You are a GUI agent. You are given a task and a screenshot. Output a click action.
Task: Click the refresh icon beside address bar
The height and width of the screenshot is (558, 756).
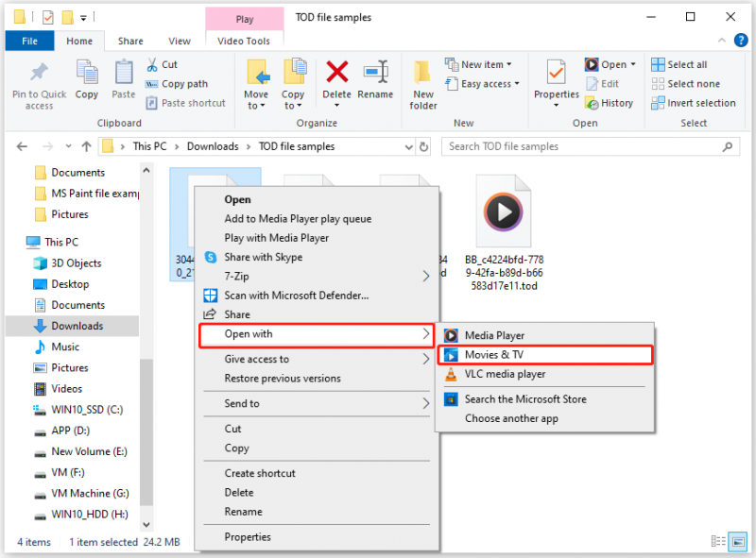(x=423, y=146)
